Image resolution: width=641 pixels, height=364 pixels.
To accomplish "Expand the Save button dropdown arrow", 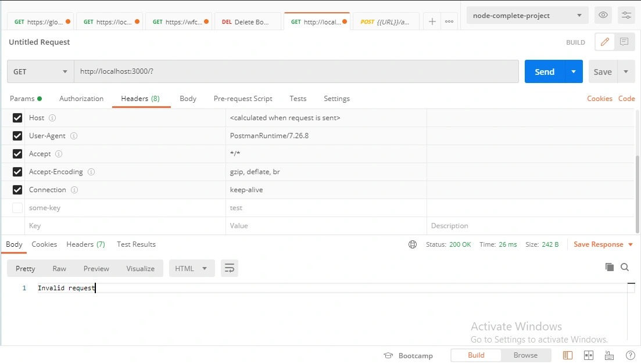I will (626, 71).
